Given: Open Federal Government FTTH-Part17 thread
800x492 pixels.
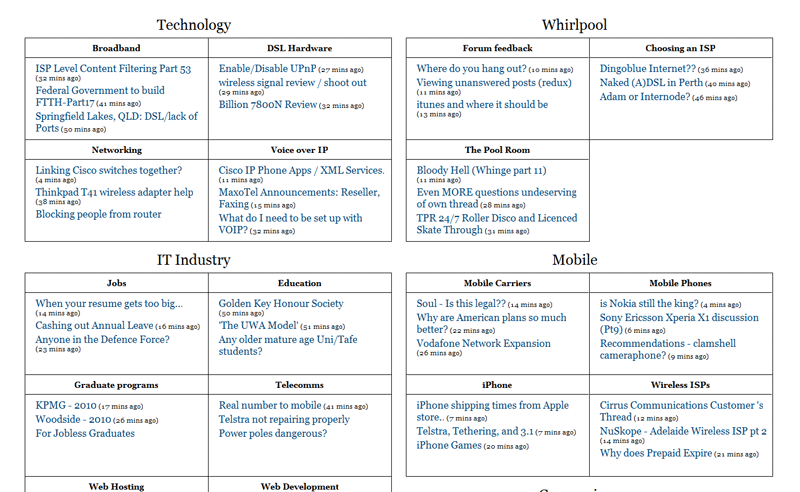Looking at the screenshot, I should [100, 90].
